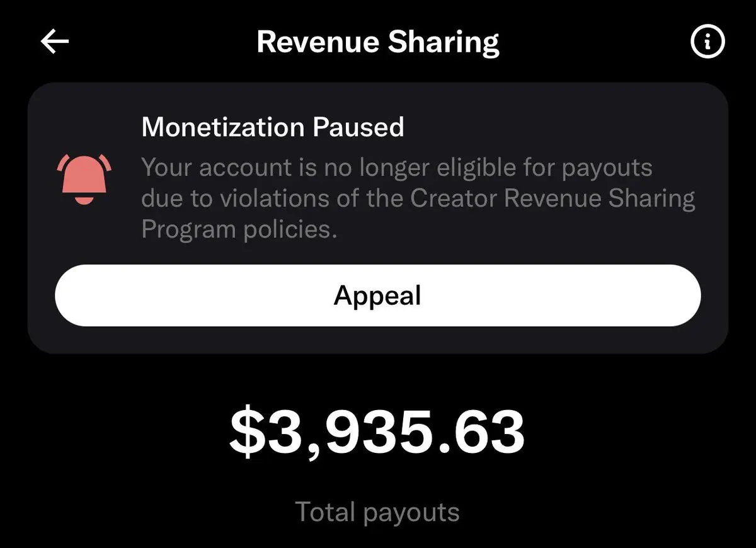756x548 pixels.
Task: Tap the 'due to violations' text line
Action: click(418, 199)
